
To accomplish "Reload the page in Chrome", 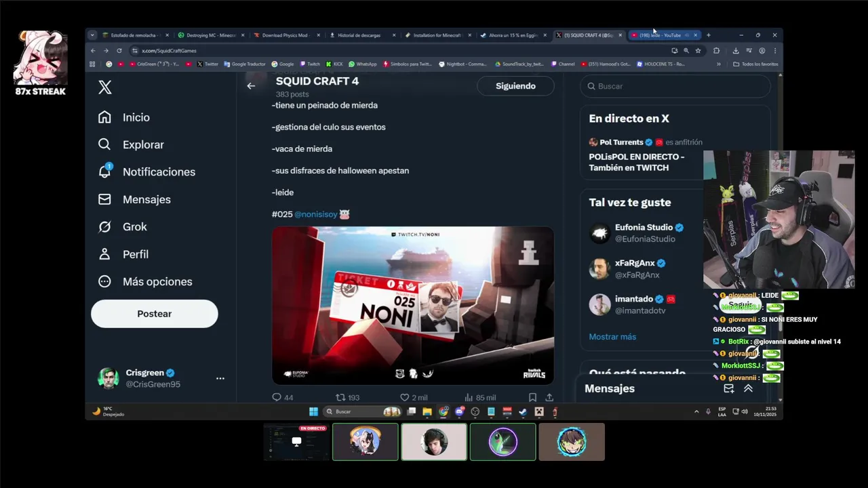I will pos(119,50).
